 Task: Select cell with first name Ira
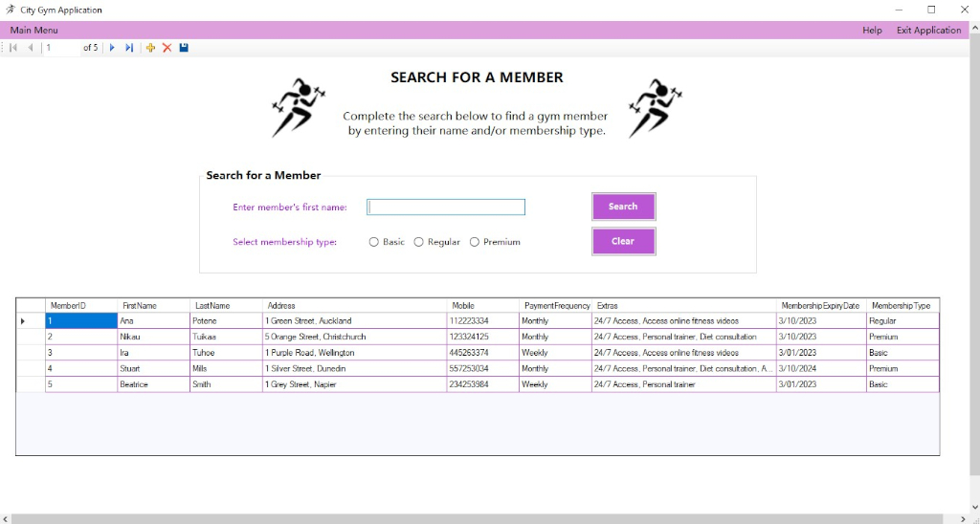pyautogui.click(x=154, y=353)
